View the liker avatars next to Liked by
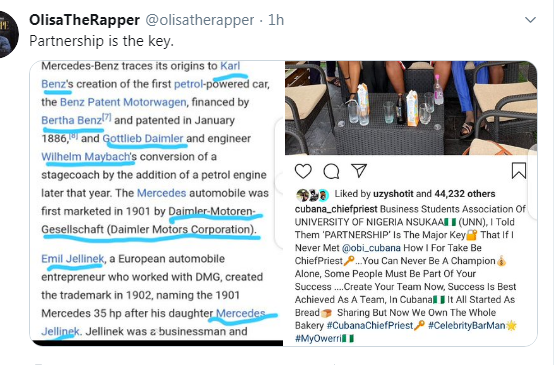Viewport: 559px width, 365px height. point(312,195)
